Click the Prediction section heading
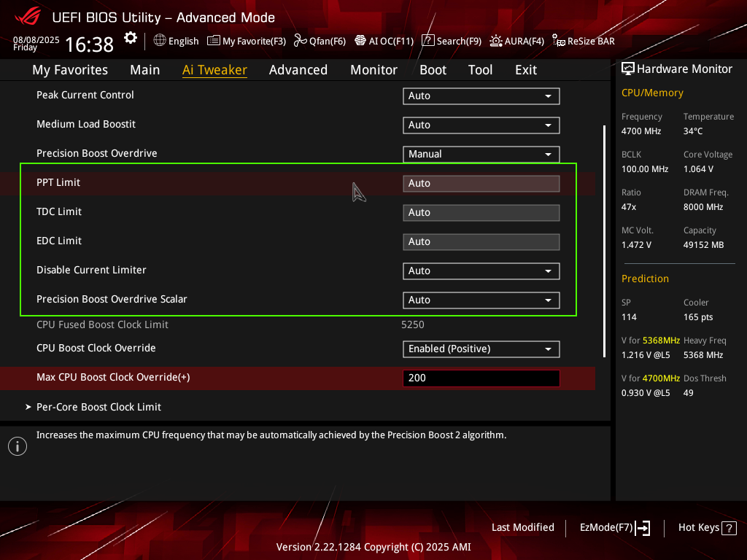 point(645,279)
